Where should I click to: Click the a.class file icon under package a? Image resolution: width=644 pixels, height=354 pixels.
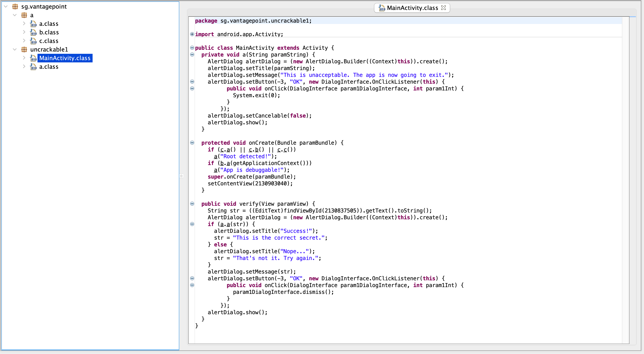tap(33, 24)
